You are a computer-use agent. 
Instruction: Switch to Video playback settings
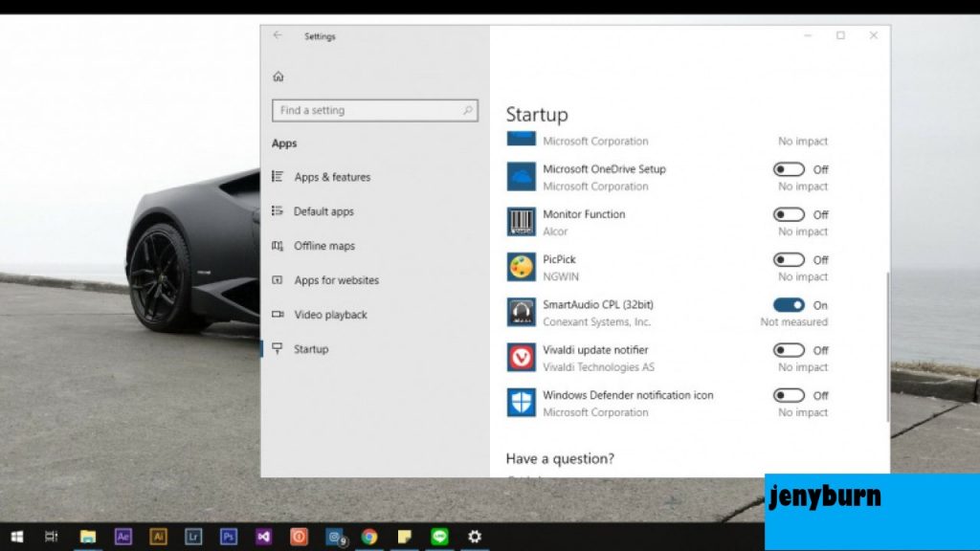pyautogui.click(x=330, y=314)
